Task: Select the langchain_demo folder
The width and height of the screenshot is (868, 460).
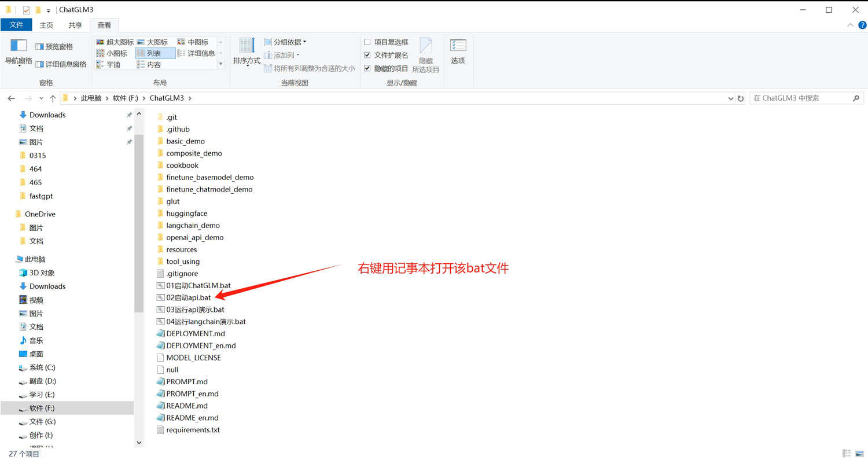Action: (x=188, y=225)
